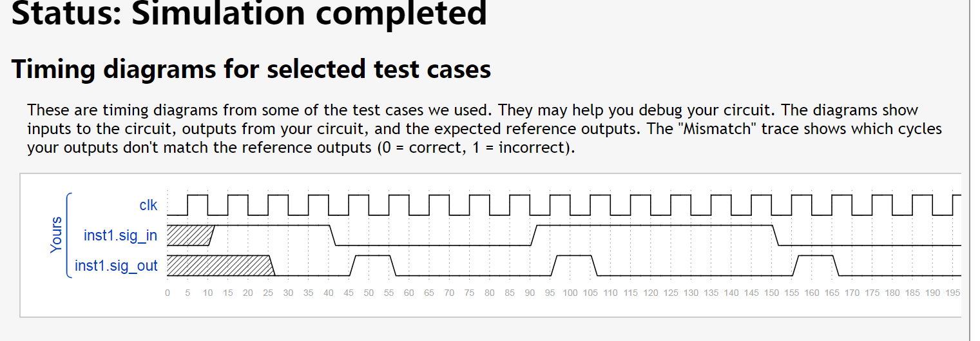This screenshot has width=980, height=341.
Task: Click the time marker 195 on the axis
Action: coord(953,293)
